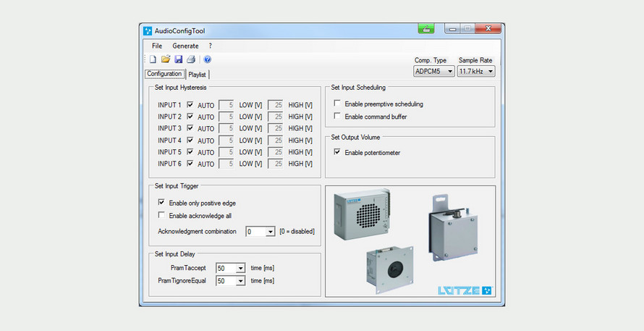
Task: Enable acknowledge all checkbox
Action: pyautogui.click(x=161, y=215)
